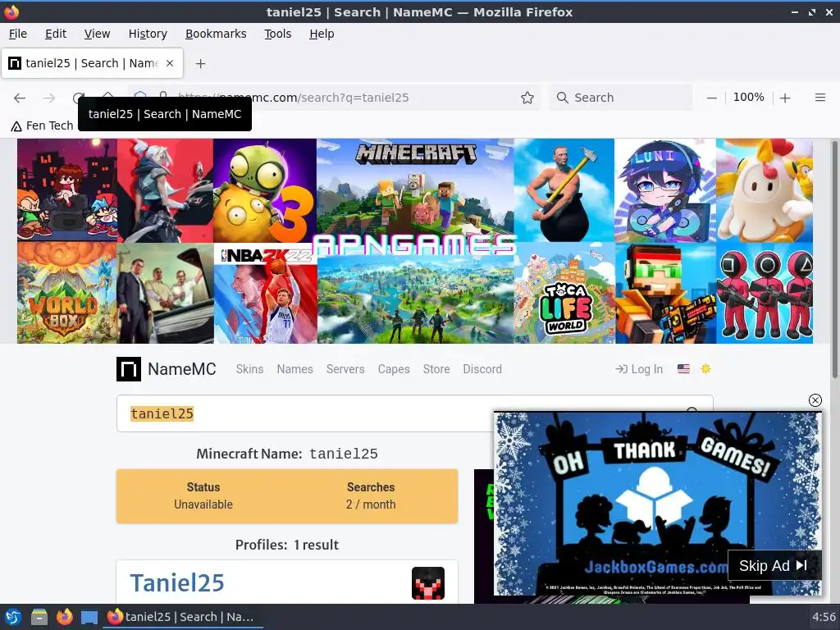
Task: Toggle the sun light/dark theme icon
Action: pos(705,368)
